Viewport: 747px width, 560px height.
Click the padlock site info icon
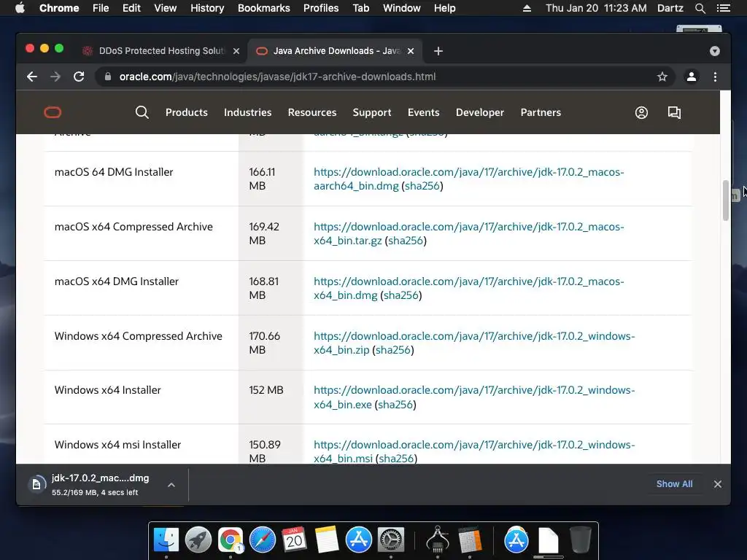tap(108, 77)
